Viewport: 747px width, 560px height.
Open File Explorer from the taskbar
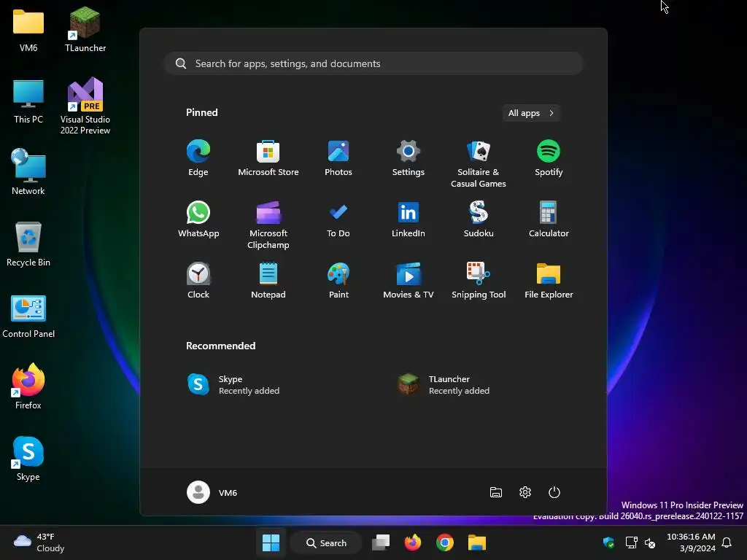[x=476, y=542]
